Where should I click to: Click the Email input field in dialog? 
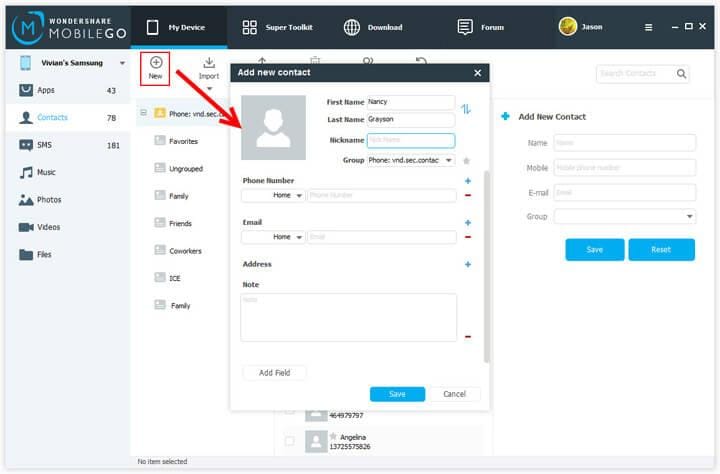382,237
